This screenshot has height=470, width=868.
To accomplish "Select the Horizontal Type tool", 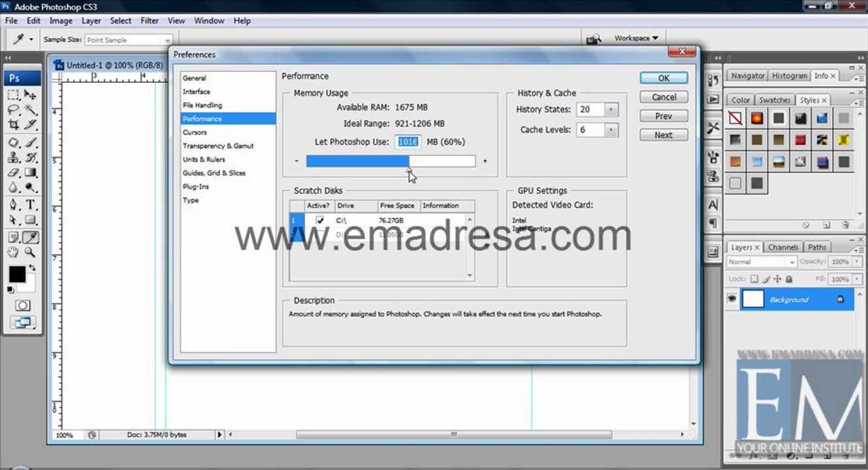I will click(30, 205).
